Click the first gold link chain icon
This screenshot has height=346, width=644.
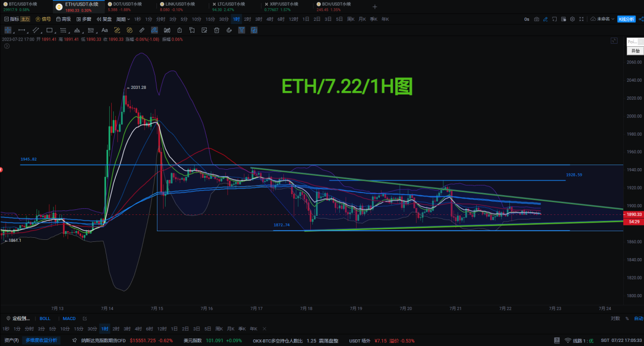(117, 30)
